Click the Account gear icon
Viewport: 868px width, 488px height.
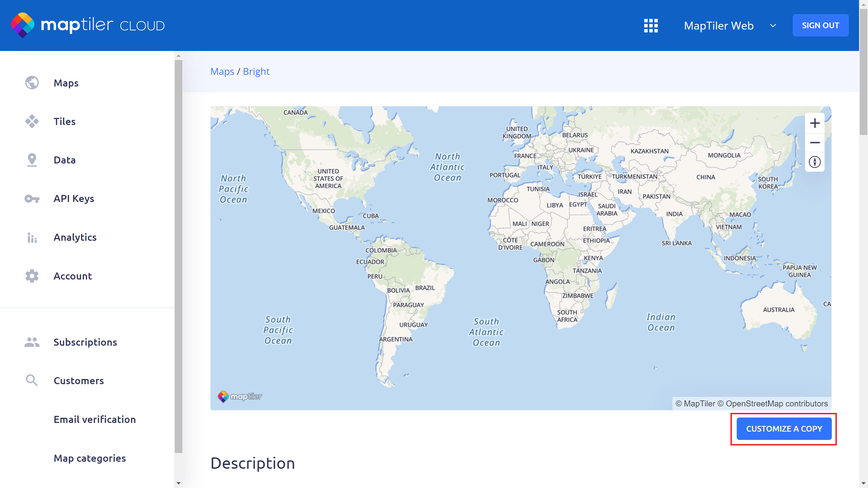tap(32, 276)
